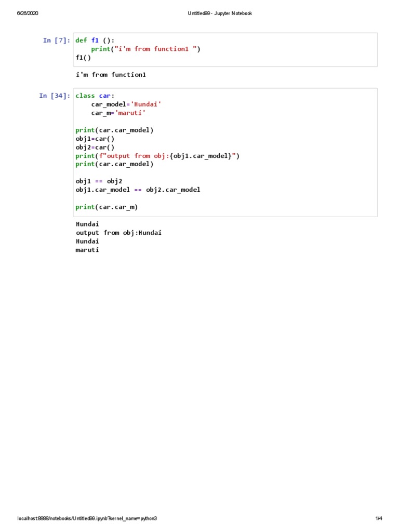Click the car_model='Hundai' assignment line
This screenshot has width=399, height=532.
tap(126, 104)
